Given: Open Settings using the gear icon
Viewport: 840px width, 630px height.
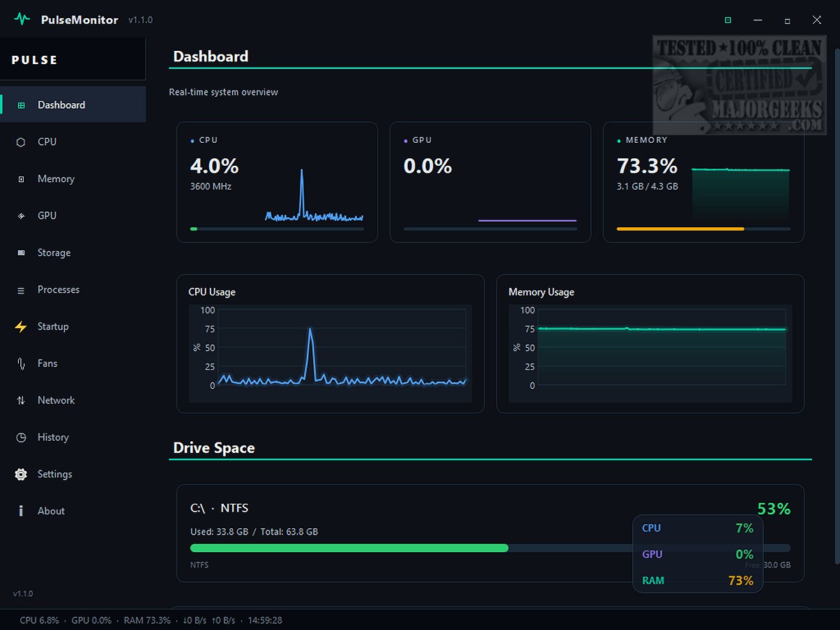Looking at the screenshot, I should click(21, 475).
